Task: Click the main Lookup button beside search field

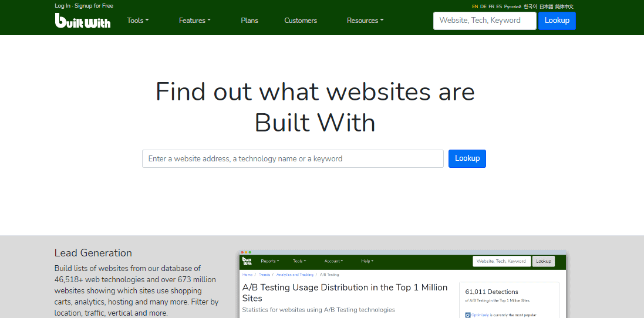Action: click(467, 159)
